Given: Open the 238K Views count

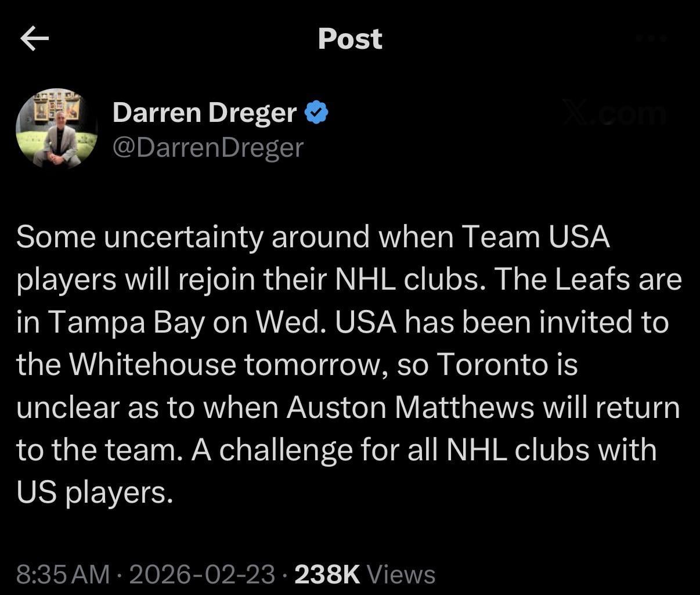Looking at the screenshot, I should 365,575.
